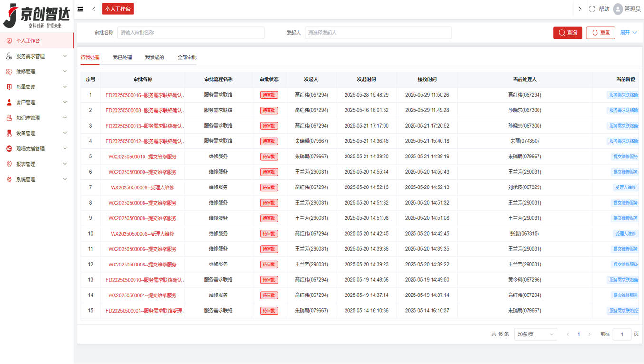Viewport: 644px width, 364px height.
Task: Click the 质量管理 shield icon
Action: pos(9,87)
